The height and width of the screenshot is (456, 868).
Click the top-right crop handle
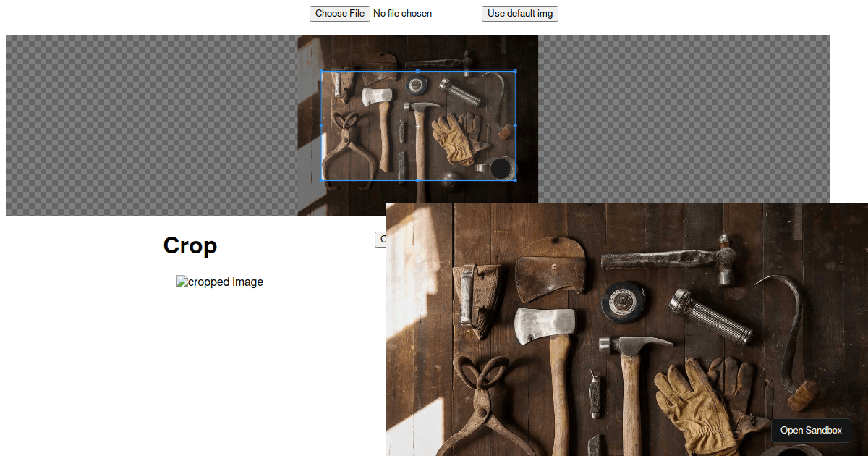[515, 71]
